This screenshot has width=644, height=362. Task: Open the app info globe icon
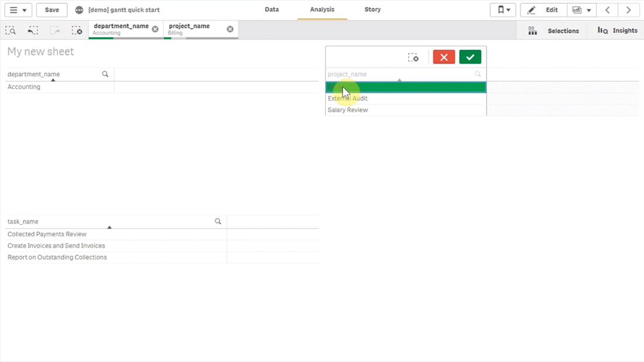coord(79,9)
